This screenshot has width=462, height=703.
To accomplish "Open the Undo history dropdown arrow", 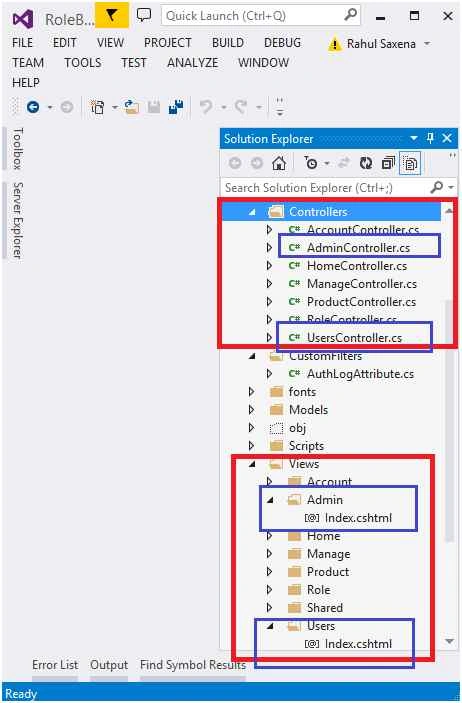I will click(x=223, y=108).
